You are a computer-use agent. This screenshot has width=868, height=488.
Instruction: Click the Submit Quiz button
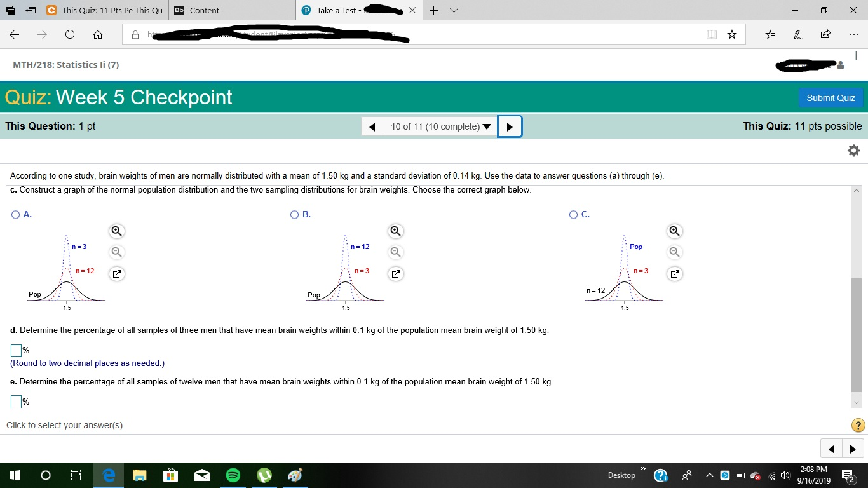click(x=831, y=98)
